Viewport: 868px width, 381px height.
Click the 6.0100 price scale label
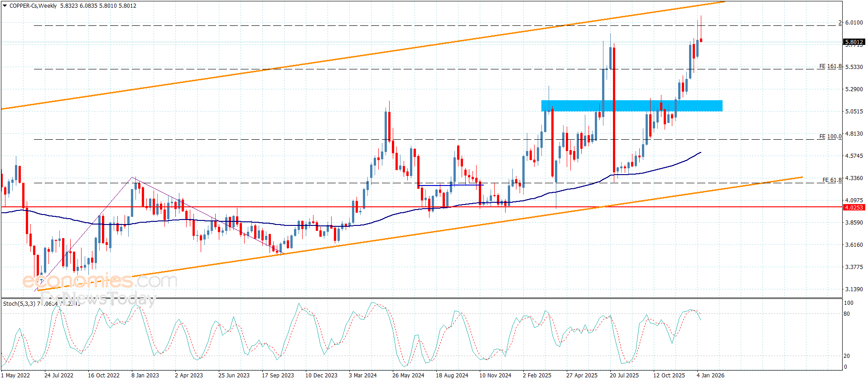854,22
